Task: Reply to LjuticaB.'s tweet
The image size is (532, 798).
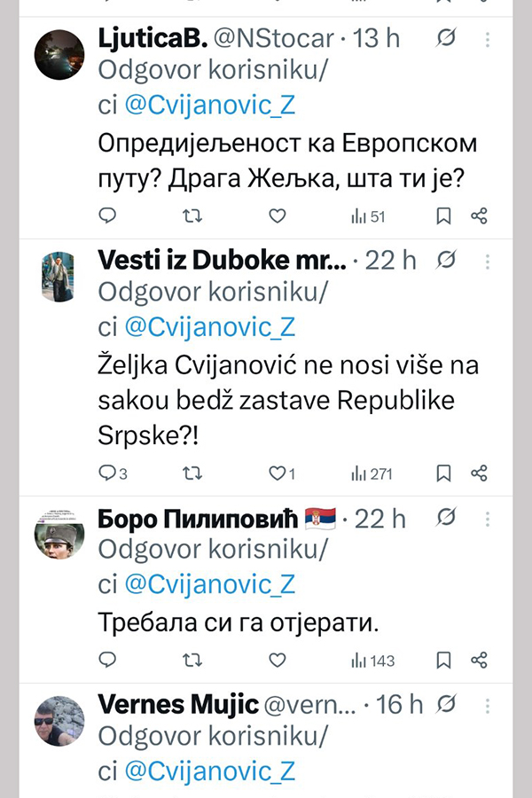Action: tap(107, 215)
